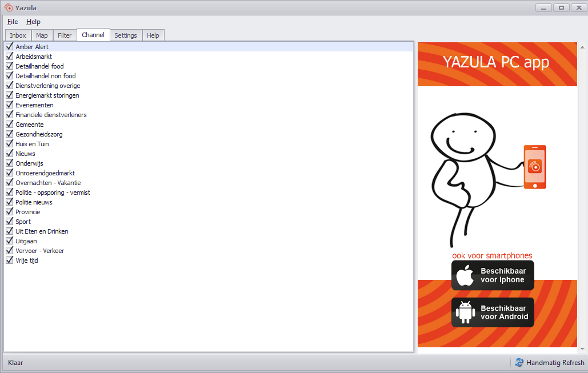
Task: Click Beschikbaar voor Android badge text
Action: pos(505,312)
